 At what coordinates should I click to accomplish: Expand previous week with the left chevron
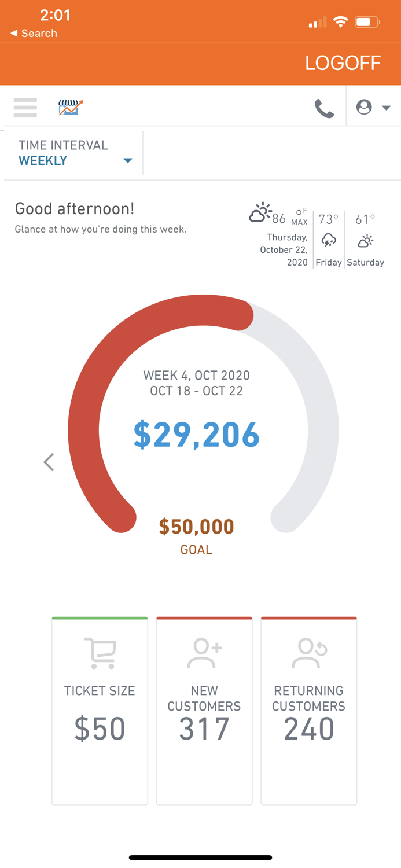(49, 462)
